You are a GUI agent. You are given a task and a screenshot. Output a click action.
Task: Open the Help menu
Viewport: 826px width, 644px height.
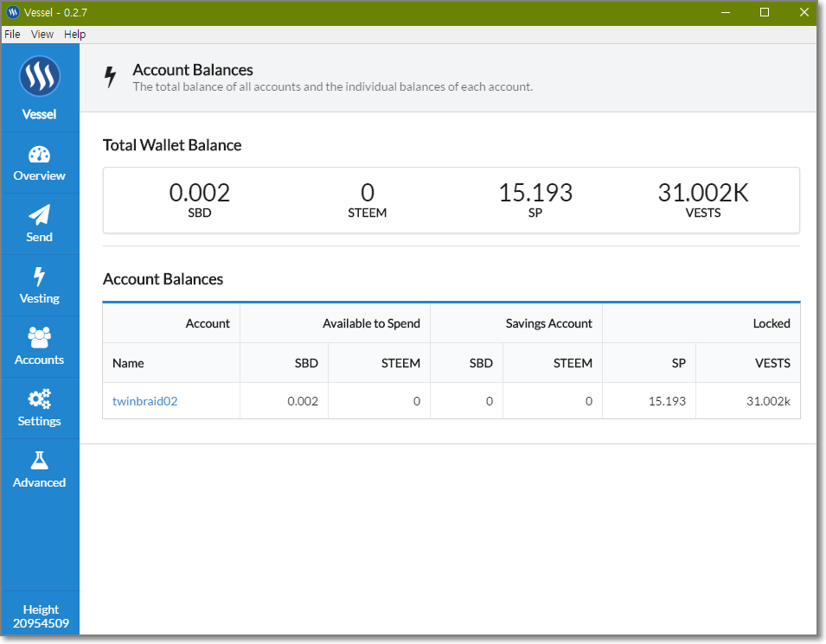point(75,35)
